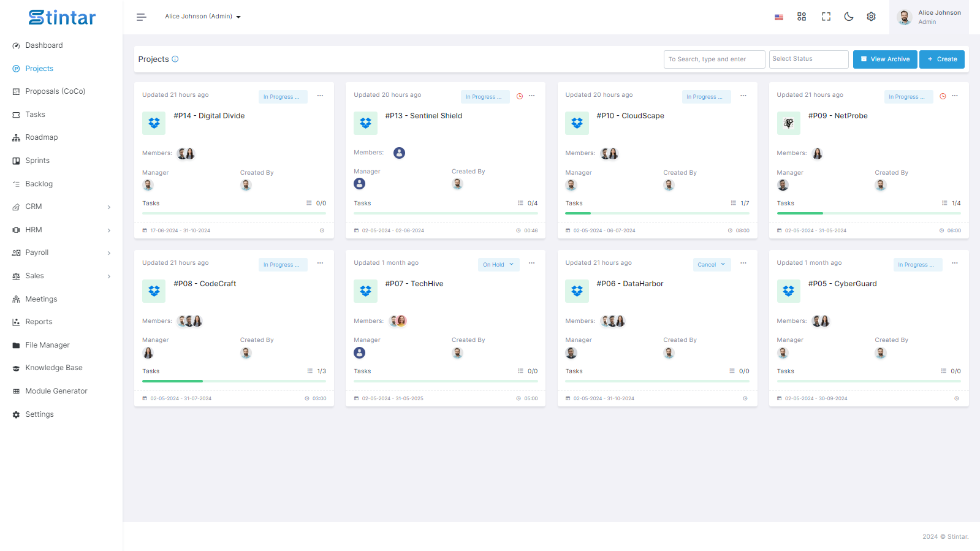Click the task list icon on #P10 CloudScape
The width and height of the screenshot is (980, 551).
pyautogui.click(x=733, y=203)
